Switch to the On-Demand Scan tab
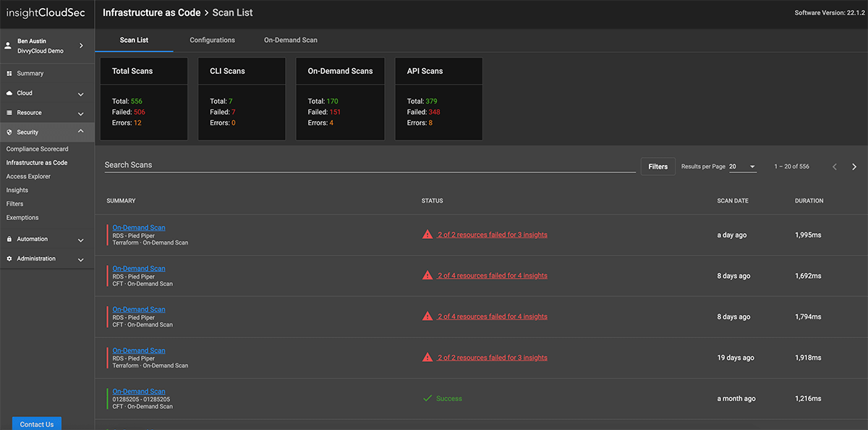 coord(291,40)
